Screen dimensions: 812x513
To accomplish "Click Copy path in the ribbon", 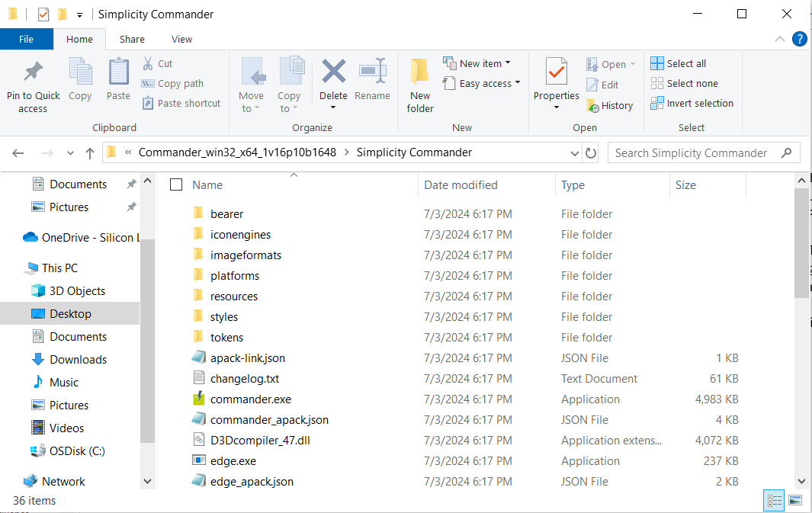I will 173,83.
